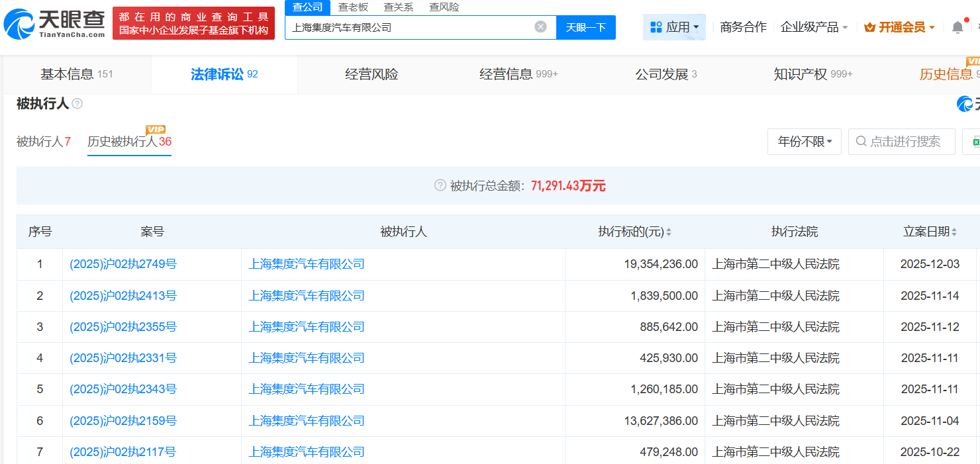This screenshot has width=980, height=464.
Task: Expand the 开通会员 membership menu
Action: (899, 27)
